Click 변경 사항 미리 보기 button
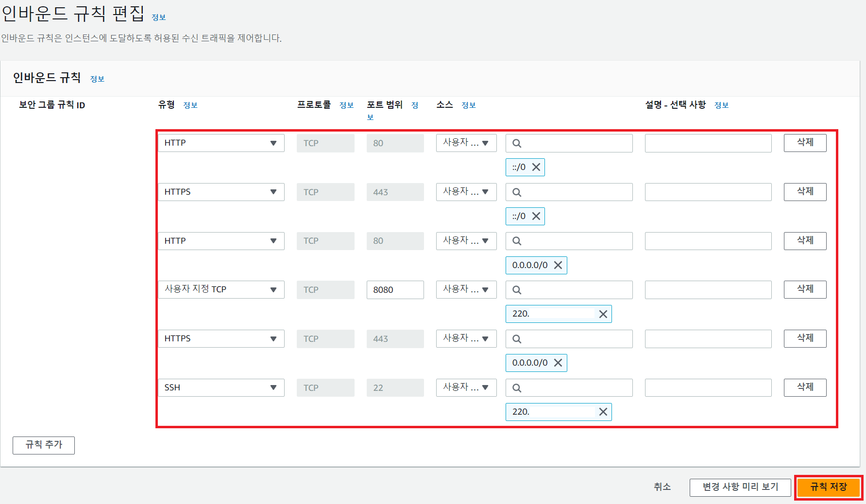Viewport: 866px width, 504px height. coord(740,487)
